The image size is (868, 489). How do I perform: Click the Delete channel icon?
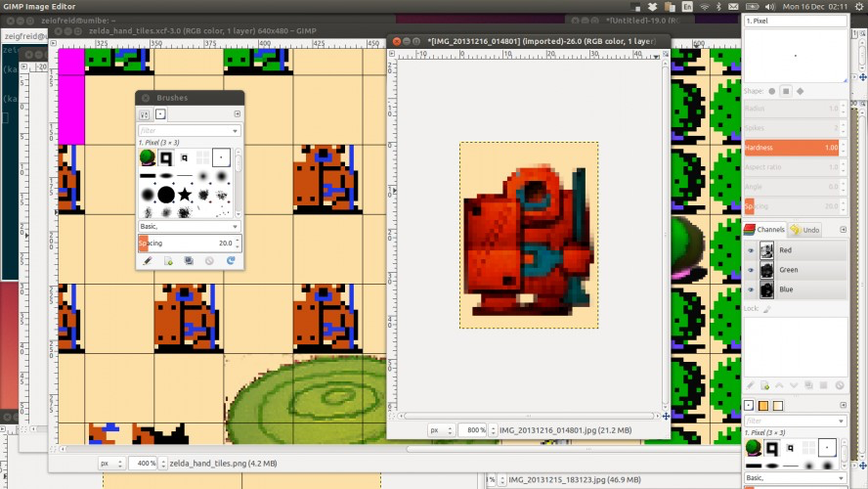[x=840, y=385]
